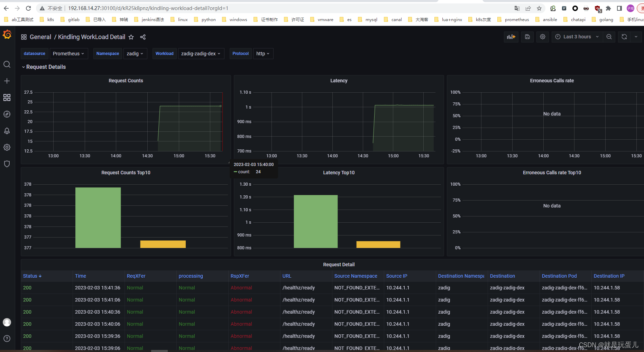Screen dimensions: 644x352
Task: Click the browser share page icon
Action: [528, 8]
